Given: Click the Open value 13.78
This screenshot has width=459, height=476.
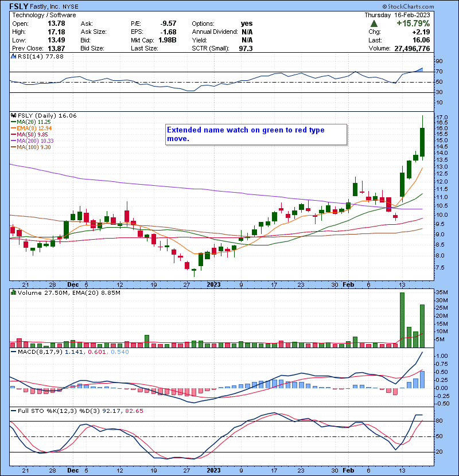Looking at the screenshot, I should (56, 24).
